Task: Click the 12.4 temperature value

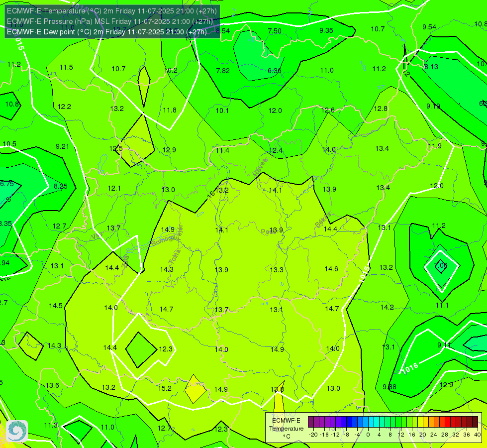Action: point(276,151)
